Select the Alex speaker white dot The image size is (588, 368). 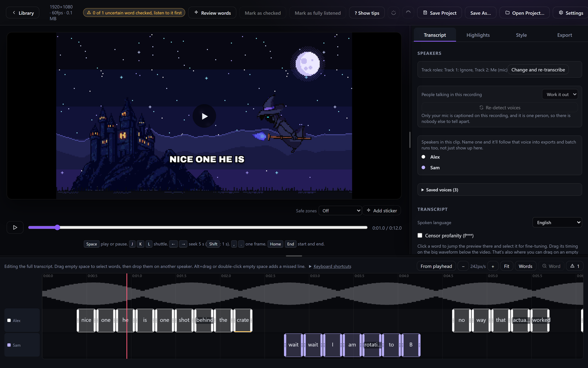tap(423, 157)
